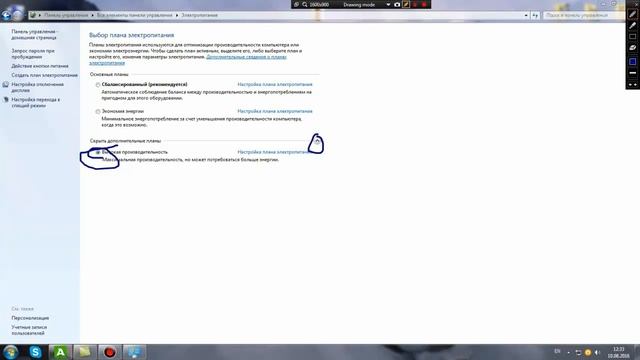
Task: Click the network tray icon
Action: coord(578,352)
